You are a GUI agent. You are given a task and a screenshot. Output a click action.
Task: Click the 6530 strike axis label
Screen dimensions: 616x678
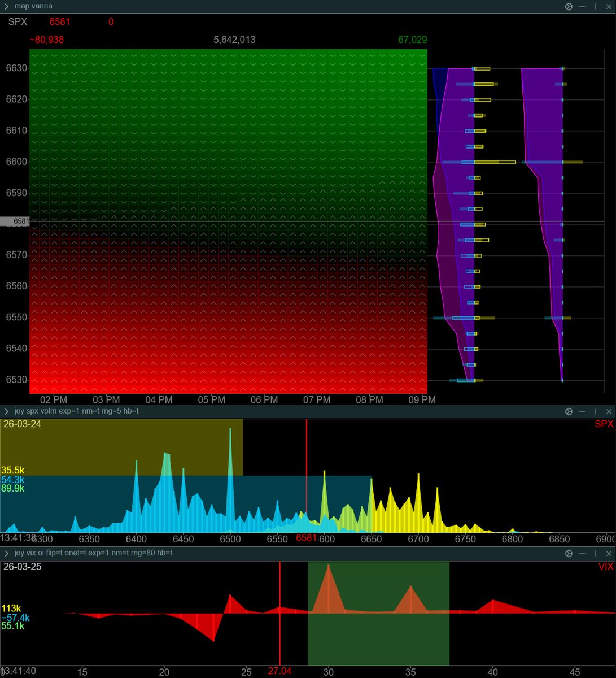[x=16, y=380]
